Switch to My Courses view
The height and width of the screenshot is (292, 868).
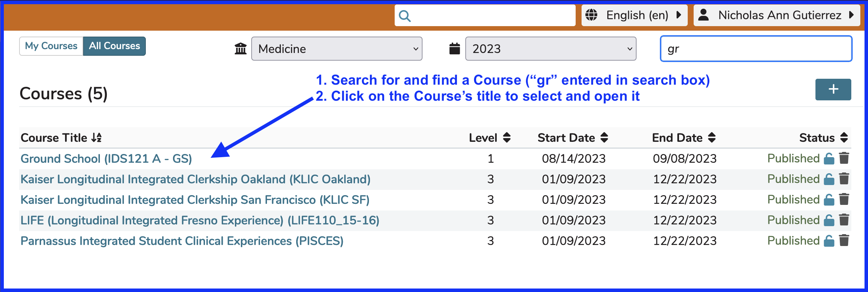click(51, 46)
